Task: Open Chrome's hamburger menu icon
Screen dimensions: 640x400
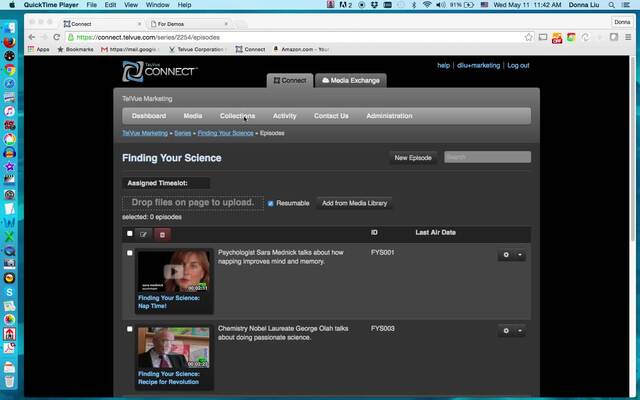Action: pos(628,37)
